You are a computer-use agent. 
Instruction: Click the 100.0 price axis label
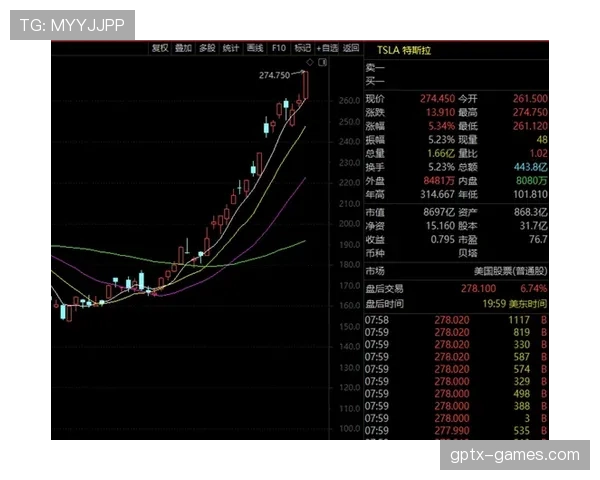pyautogui.click(x=349, y=429)
